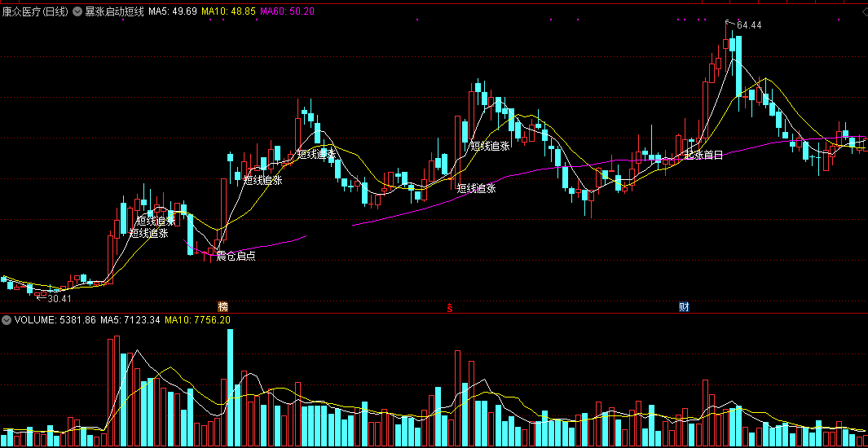
Task: Select the 康众医疗(日线) chart title
Action: 35,11
